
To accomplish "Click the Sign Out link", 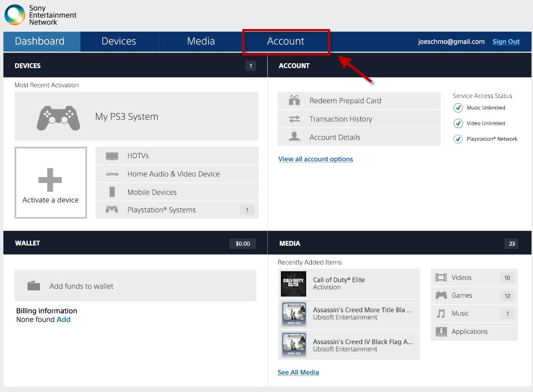I will tap(506, 41).
